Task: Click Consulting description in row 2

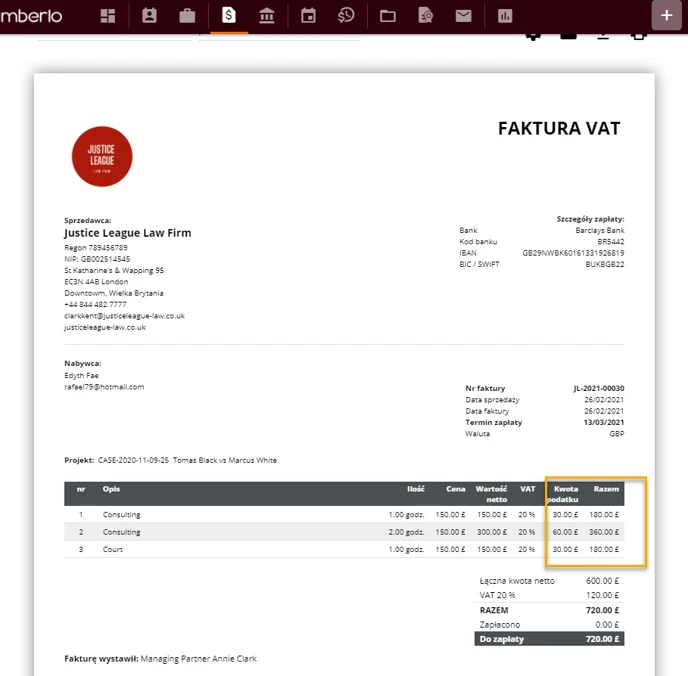Action: coord(122,532)
